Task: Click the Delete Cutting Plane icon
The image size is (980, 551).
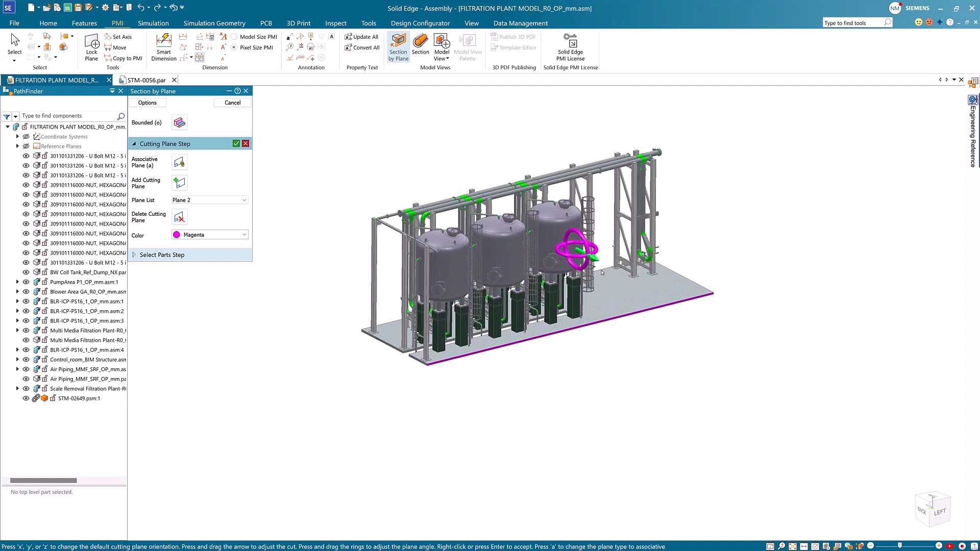Action: click(179, 217)
